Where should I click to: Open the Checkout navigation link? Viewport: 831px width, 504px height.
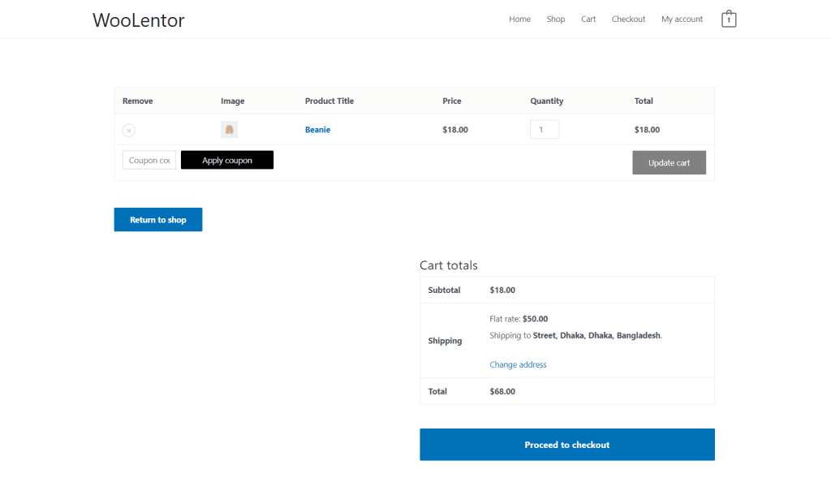[x=628, y=19]
